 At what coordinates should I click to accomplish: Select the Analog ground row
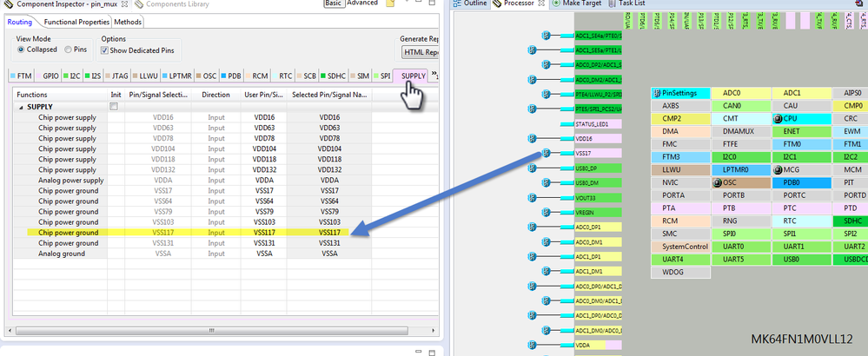pos(193,254)
